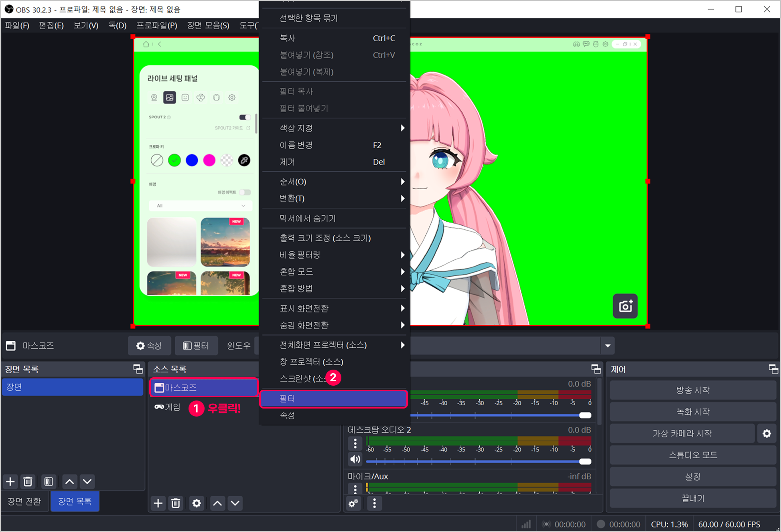Select magenta chroma key color
781x532 pixels.
[209, 160]
